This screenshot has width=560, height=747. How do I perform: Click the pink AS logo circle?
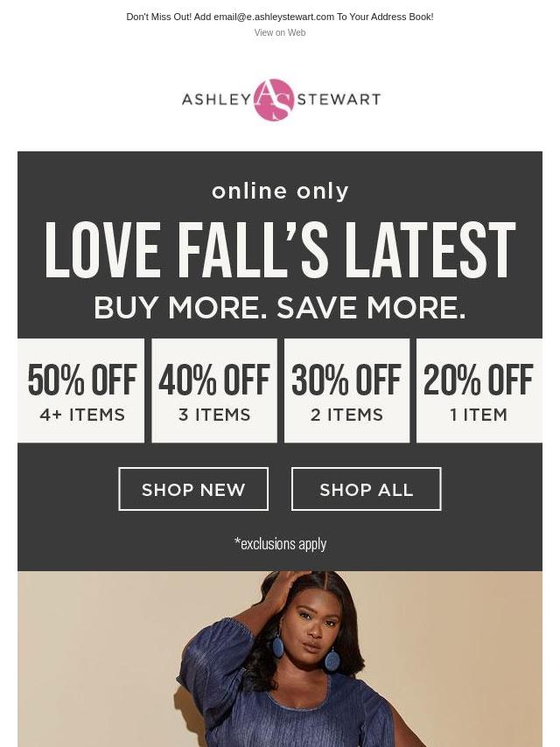(274, 100)
